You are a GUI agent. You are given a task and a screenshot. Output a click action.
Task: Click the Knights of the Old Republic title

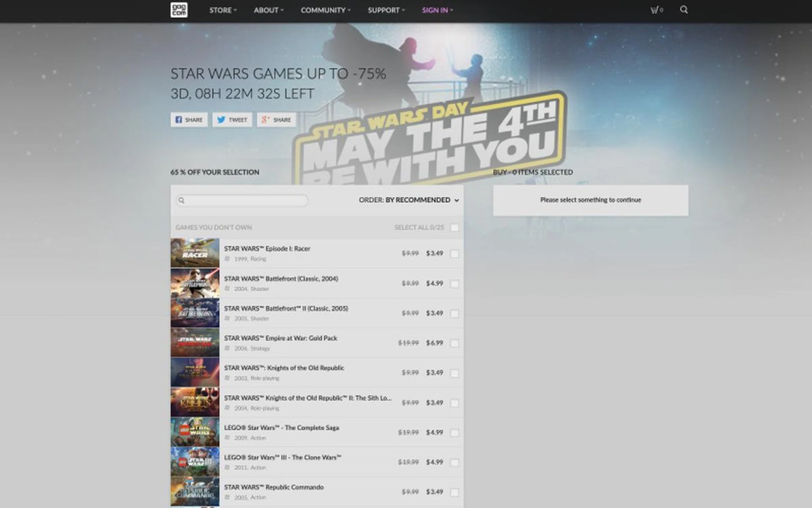[x=284, y=368]
